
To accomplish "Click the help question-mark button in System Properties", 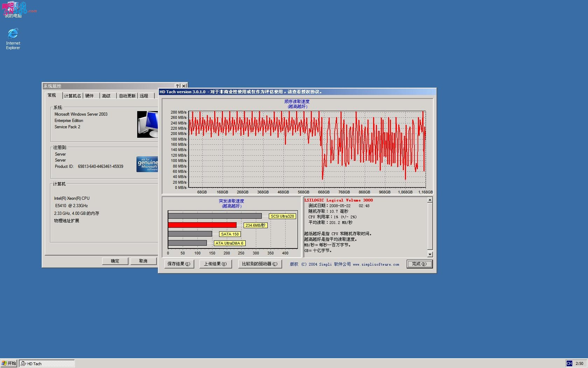I will [177, 86].
